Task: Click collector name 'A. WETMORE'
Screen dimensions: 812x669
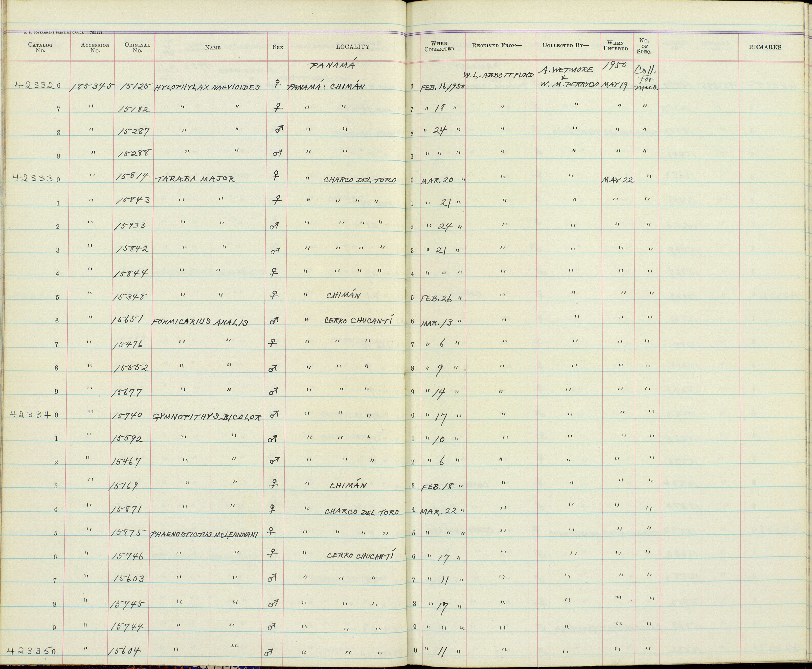Action: click(568, 70)
